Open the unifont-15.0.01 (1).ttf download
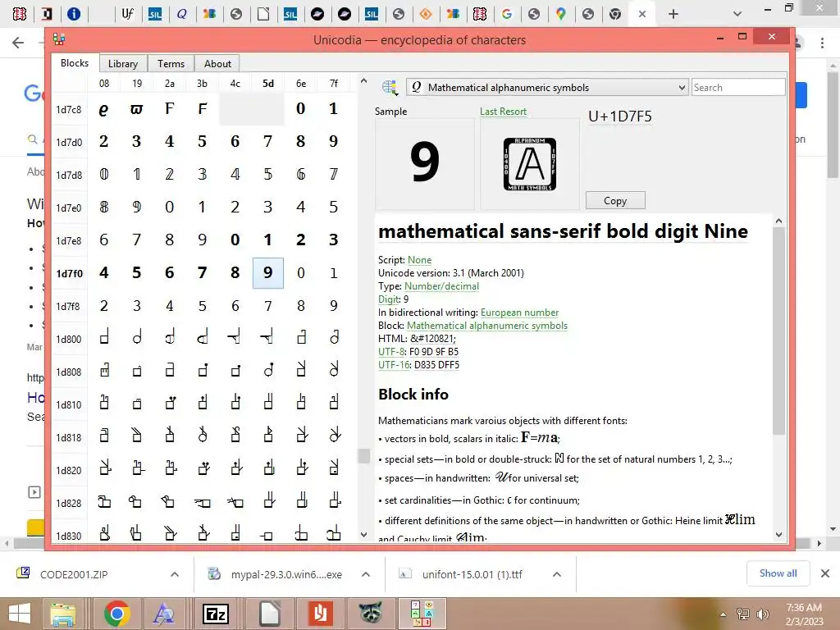 472,574
